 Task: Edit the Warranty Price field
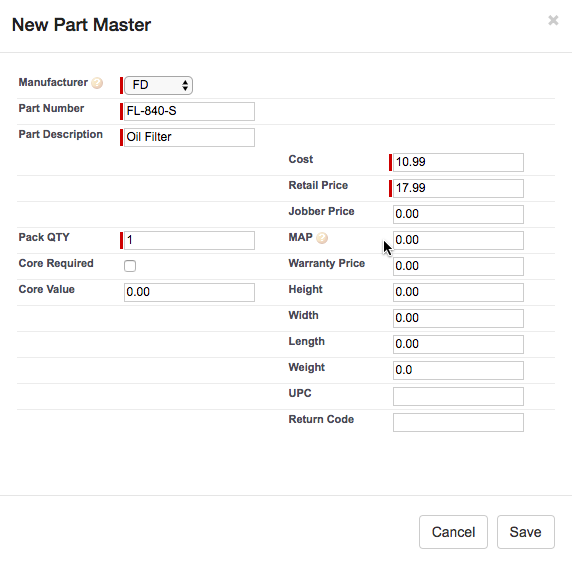click(458, 266)
